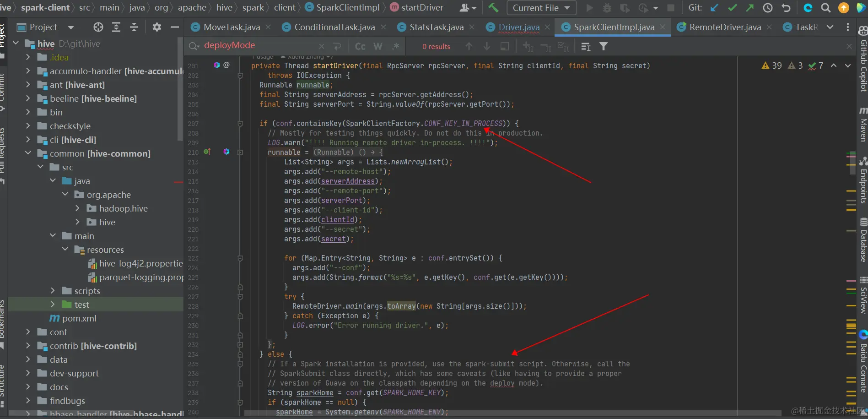868x419 pixels.
Task: Click the Stop process square icon
Action: pyautogui.click(x=671, y=8)
